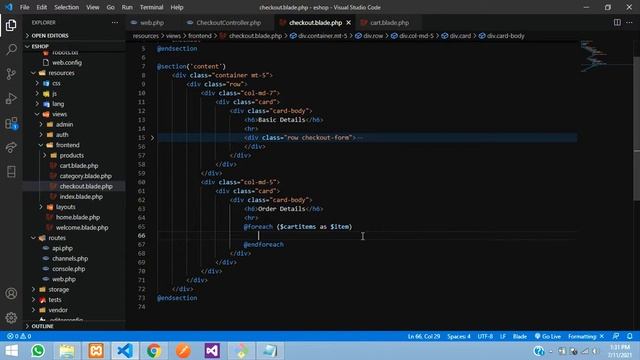Viewport: 640px width, 360px height.
Task: Open api.php under routes
Action: coord(62,248)
